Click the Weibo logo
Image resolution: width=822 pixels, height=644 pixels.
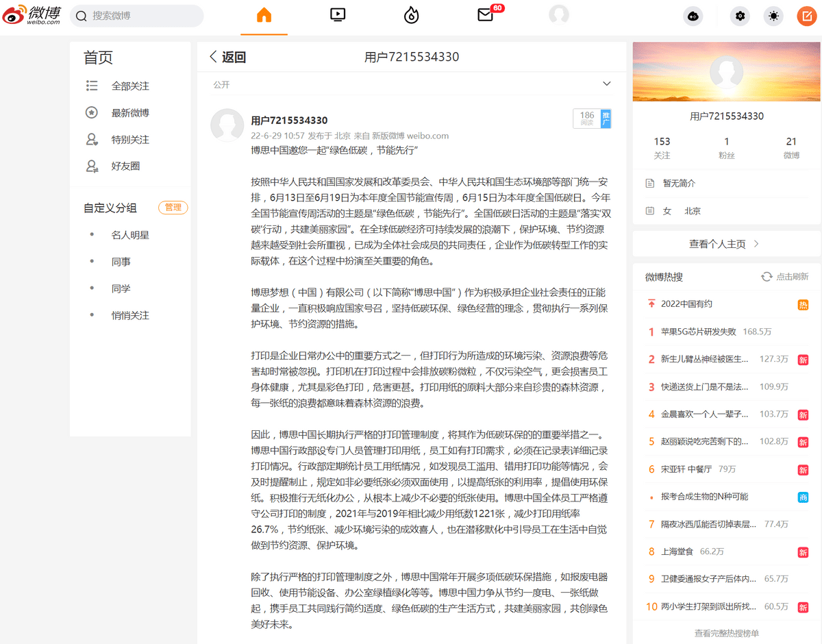click(x=32, y=16)
